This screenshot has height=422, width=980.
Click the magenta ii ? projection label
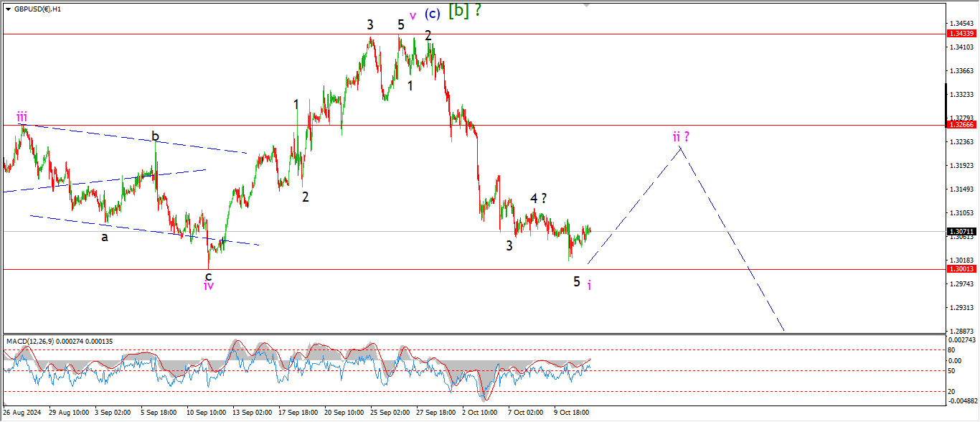pos(681,136)
